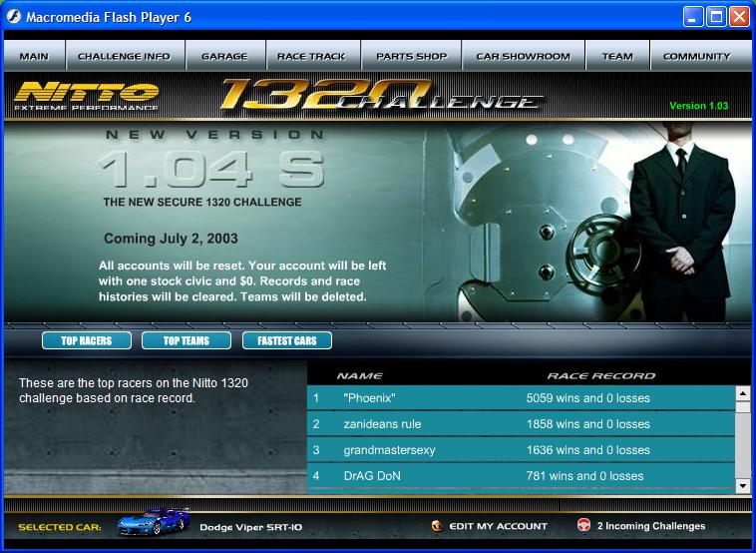Show the TOP TEAMS list
This screenshot has width=756, height=553.
tap(187, 340)
